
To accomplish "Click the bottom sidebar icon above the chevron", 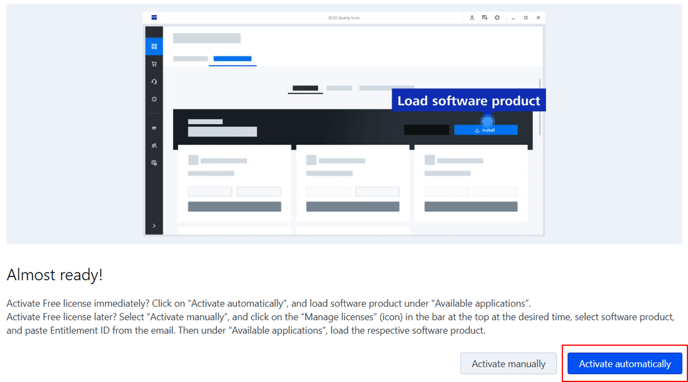I will (154, 163).
